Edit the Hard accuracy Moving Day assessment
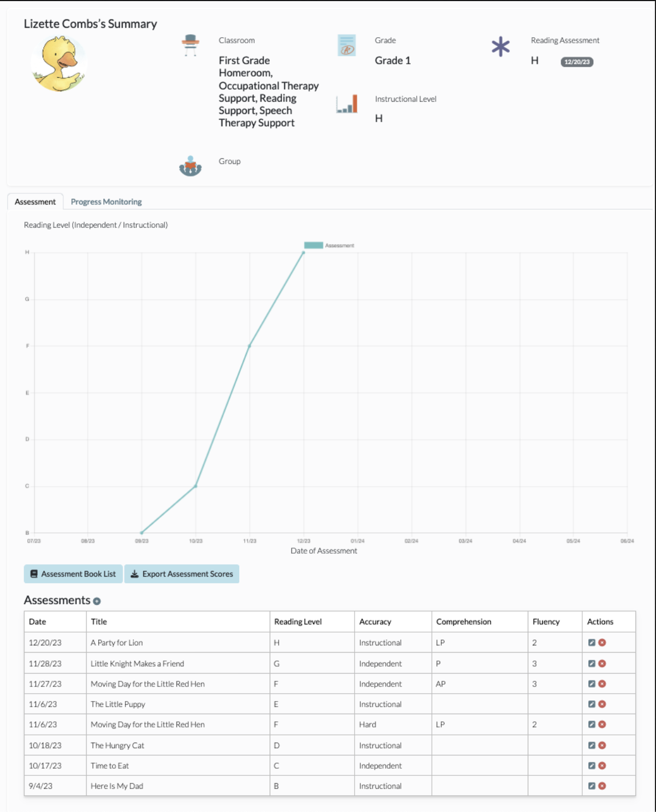The height and width of the screenshot is (812, 656). tap(592, 724)
